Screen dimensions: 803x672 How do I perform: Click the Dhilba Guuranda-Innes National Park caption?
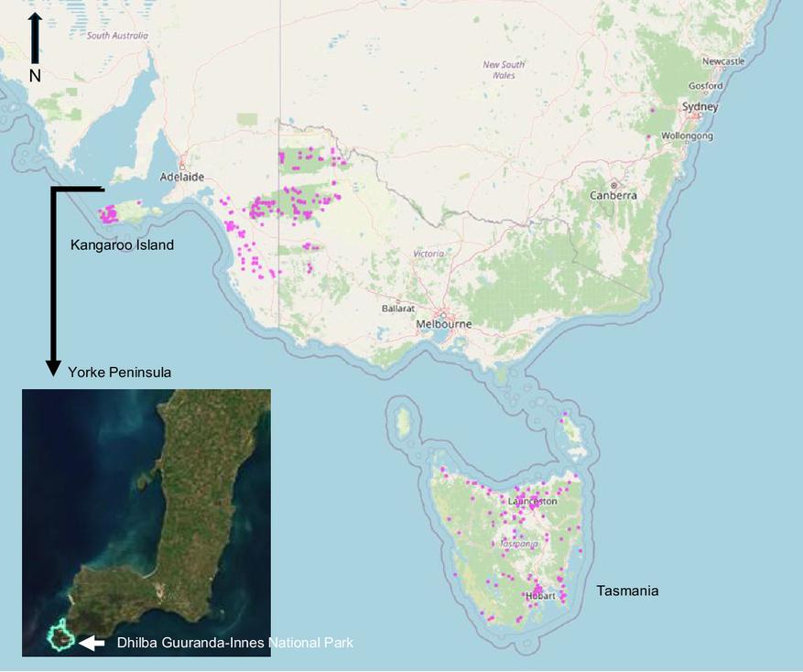(235, 643)
